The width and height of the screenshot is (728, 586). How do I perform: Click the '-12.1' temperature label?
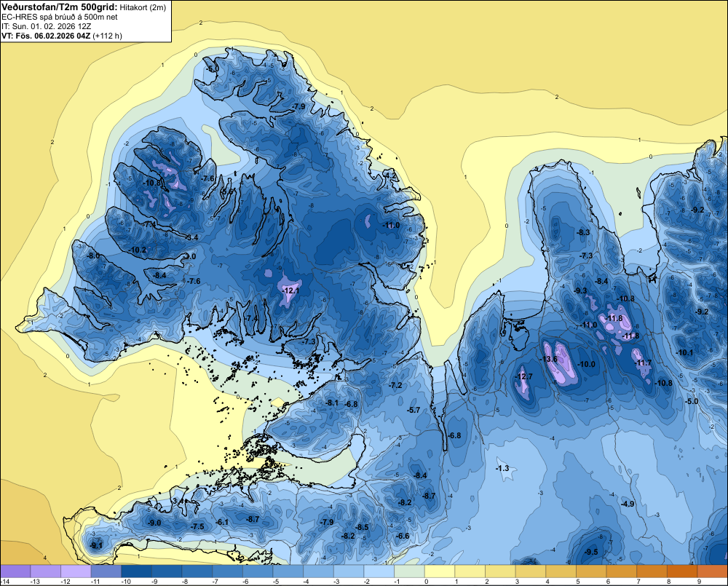(291, 290)
